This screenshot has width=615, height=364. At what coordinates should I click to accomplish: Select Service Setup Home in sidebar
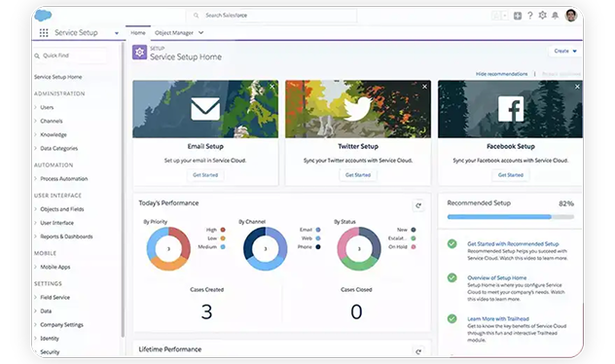click(58, 77)
